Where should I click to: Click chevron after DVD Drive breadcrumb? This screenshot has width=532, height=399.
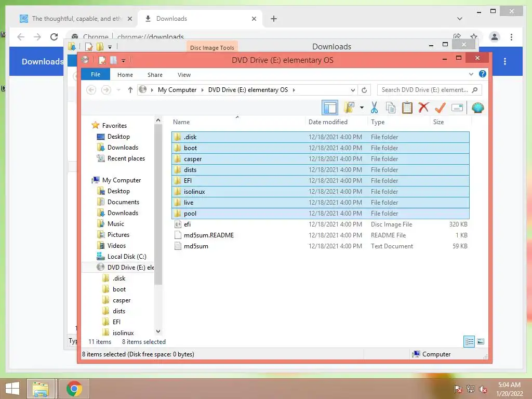pyautogui.click(x=294, y=90)
